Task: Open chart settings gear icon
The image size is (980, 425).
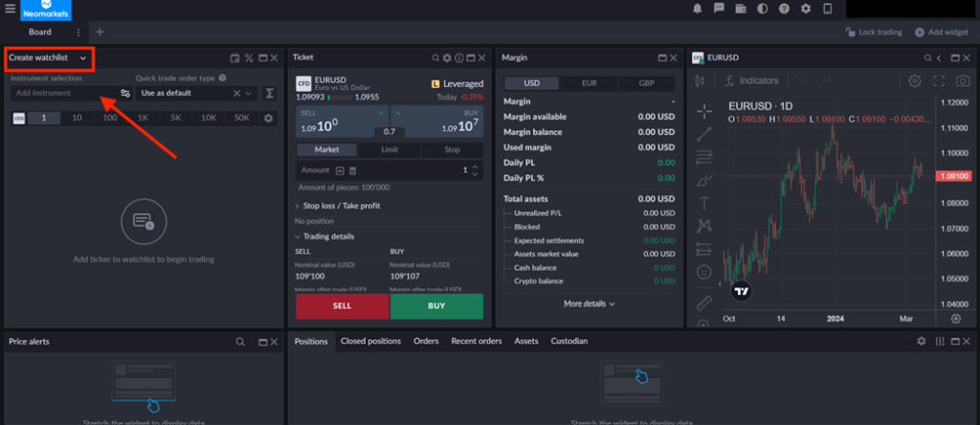Action: tap(915, 81)
